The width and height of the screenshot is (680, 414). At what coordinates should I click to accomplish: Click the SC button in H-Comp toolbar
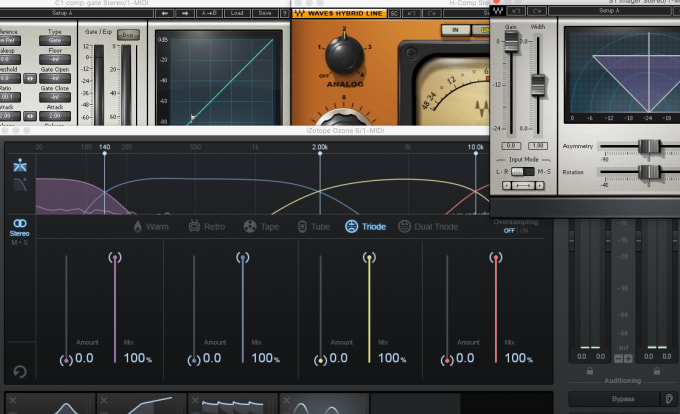[394, 13]
